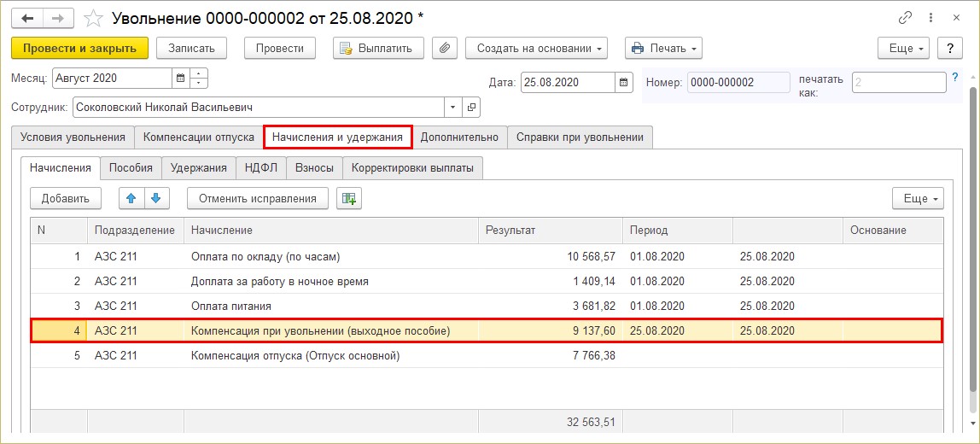Image resolution: width=980 pixels, height=444 pixels.
Task: Click the Результат column header
Action: (x=551, y=231)
